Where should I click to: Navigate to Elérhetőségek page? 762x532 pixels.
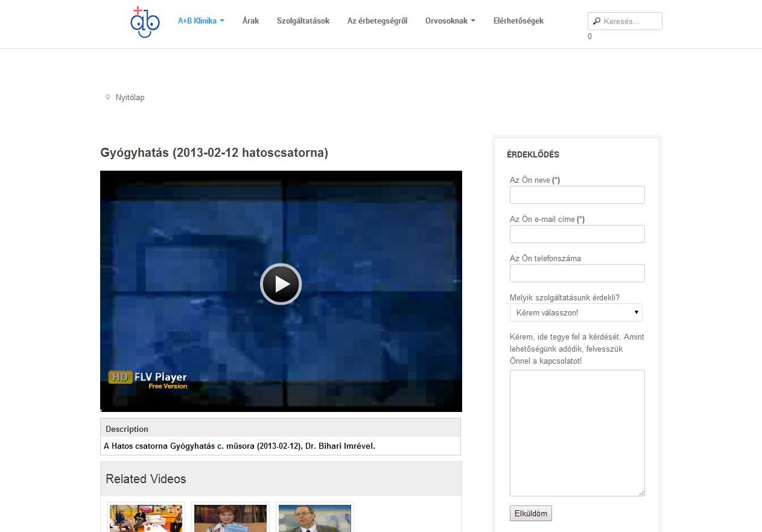pos(518,21)
